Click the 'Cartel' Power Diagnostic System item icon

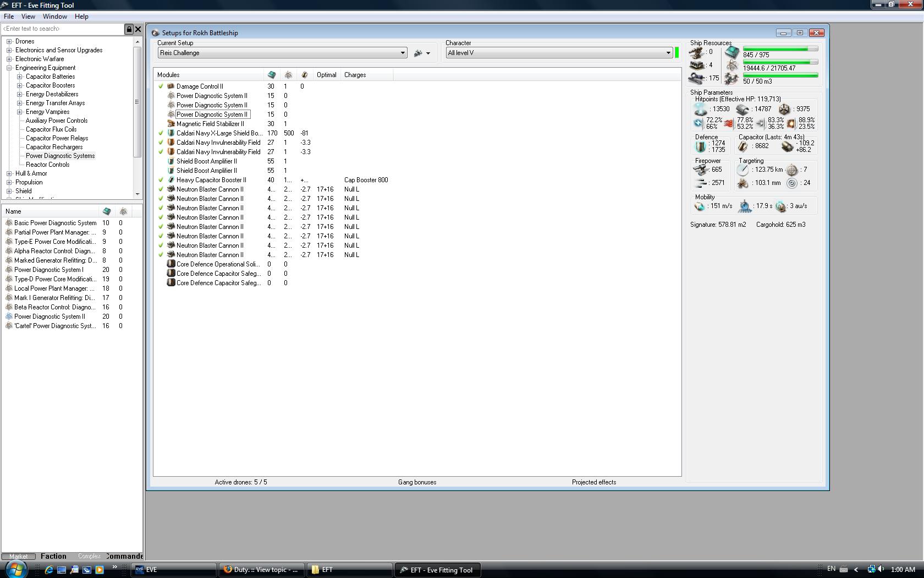pos(9,326)
